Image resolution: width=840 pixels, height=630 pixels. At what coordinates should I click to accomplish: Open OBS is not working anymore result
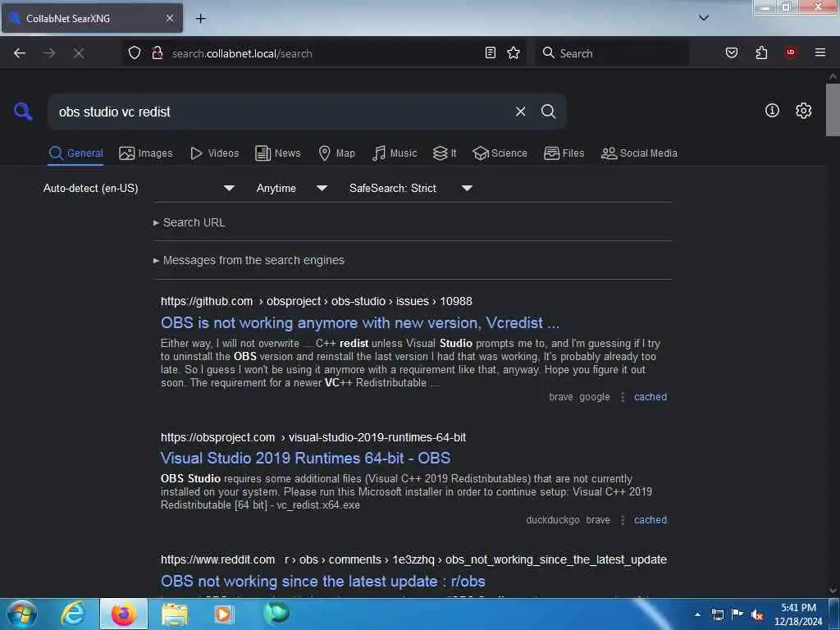pyautogui.click(x=360, y=322)
